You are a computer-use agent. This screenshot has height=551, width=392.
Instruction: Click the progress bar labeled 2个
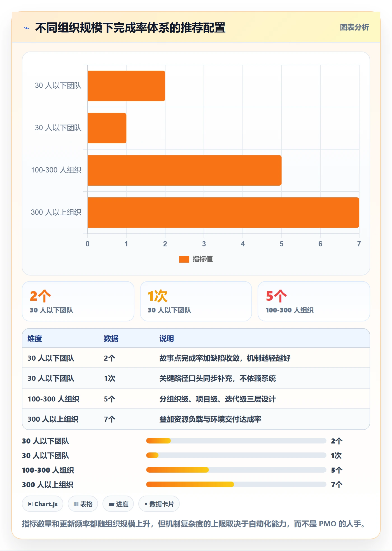pos(236,441)
